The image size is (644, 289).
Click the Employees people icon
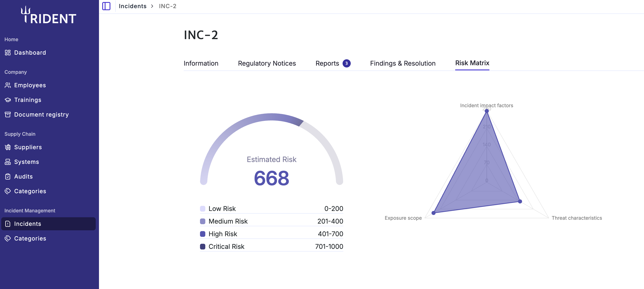tap(8, 85)
